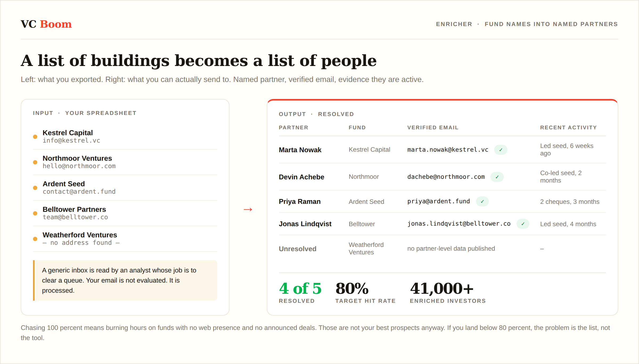Click the Unresolved row label

click(x=297, y=249)
